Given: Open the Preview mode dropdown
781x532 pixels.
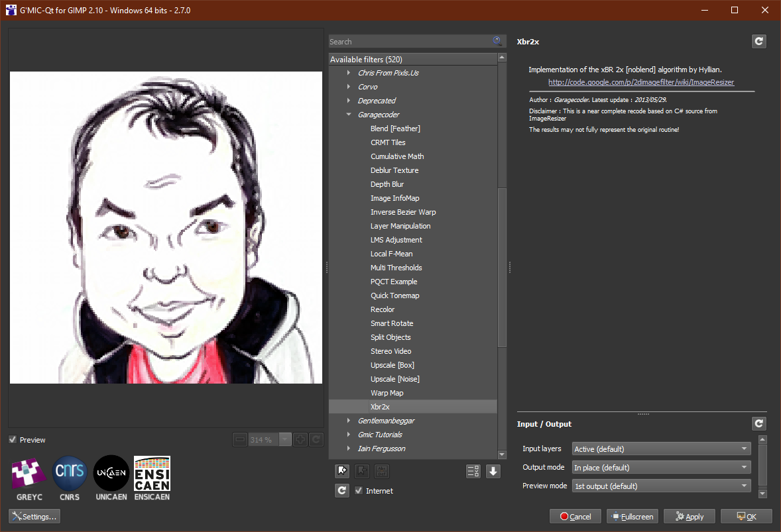Looking at the screenshot, I should [x=662, y=486].
